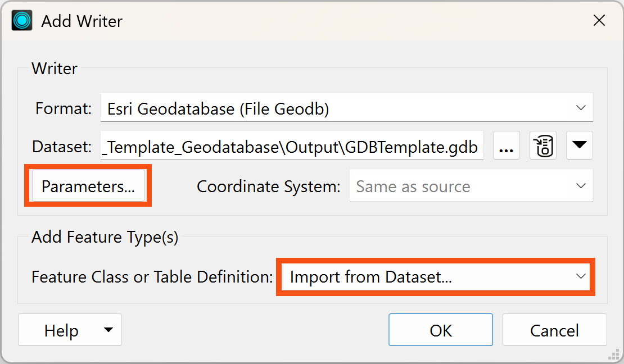624x364 pixels.
Task: Expand the Help button arrow menu
Action: [x=108, y=330]
